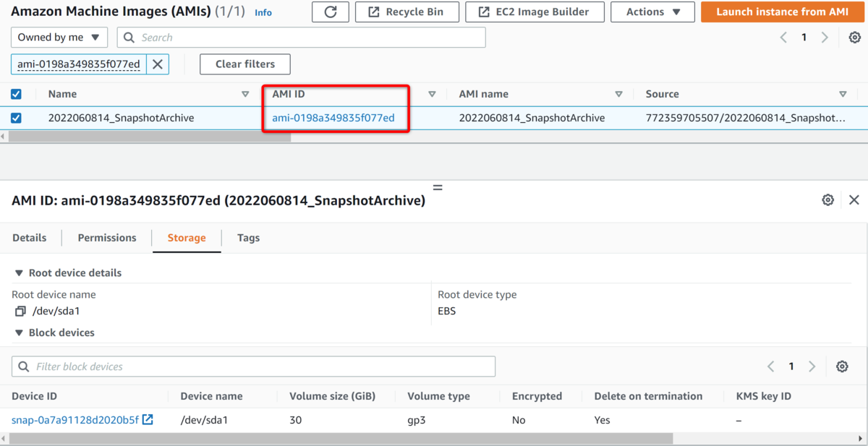This screenshot has height=446, width=868.
Task: Switch to the Details tab
Action: pyautogui.click(x=30, y=238)
